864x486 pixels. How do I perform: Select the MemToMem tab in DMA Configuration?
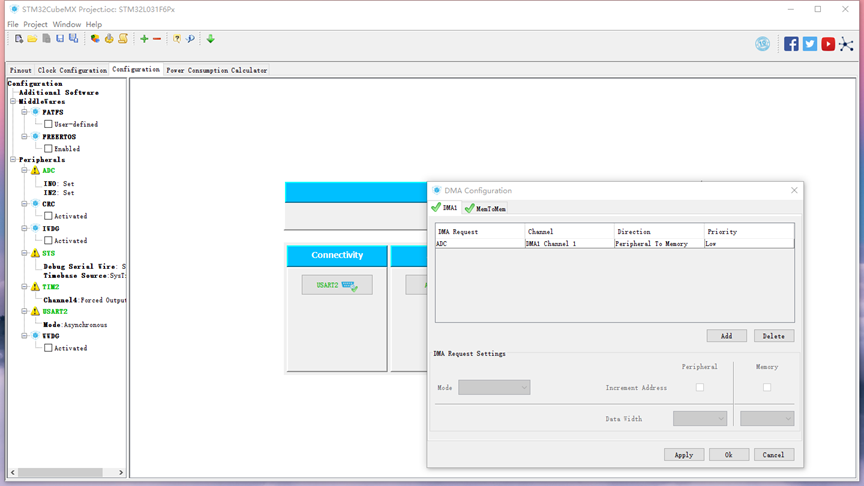point(485,208)
